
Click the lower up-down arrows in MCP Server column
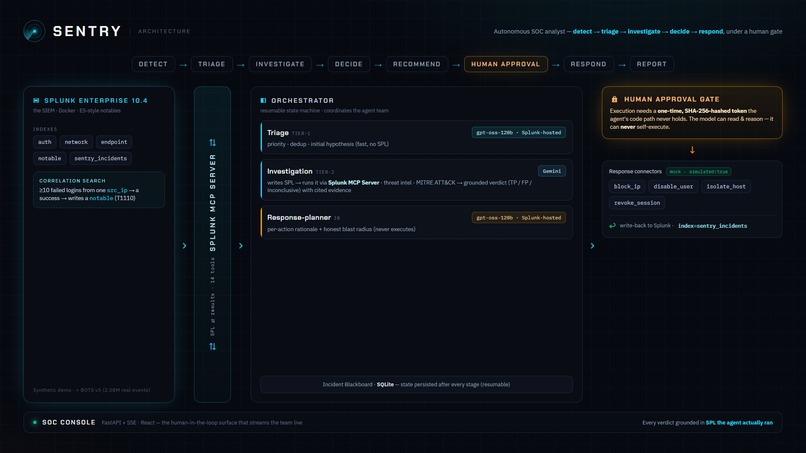[x=212, y=347]
